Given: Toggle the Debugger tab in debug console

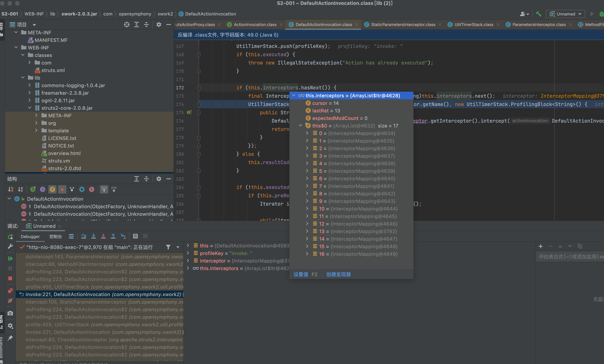Looking at the screenshot, I should coord(30,236).
